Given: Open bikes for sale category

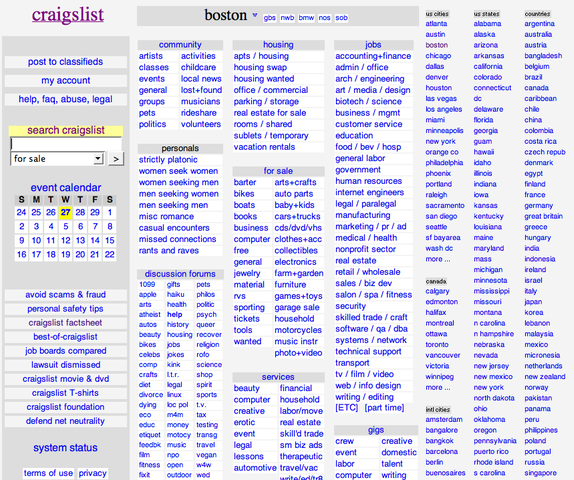Looking at the screenshot, I should (x=244, y=194).
